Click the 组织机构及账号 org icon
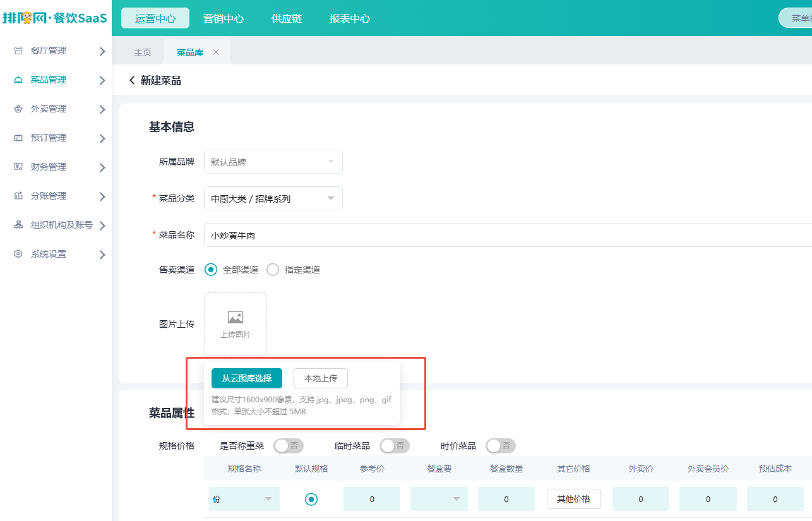Screen dimensions: 812x521 tap(18, 225)
